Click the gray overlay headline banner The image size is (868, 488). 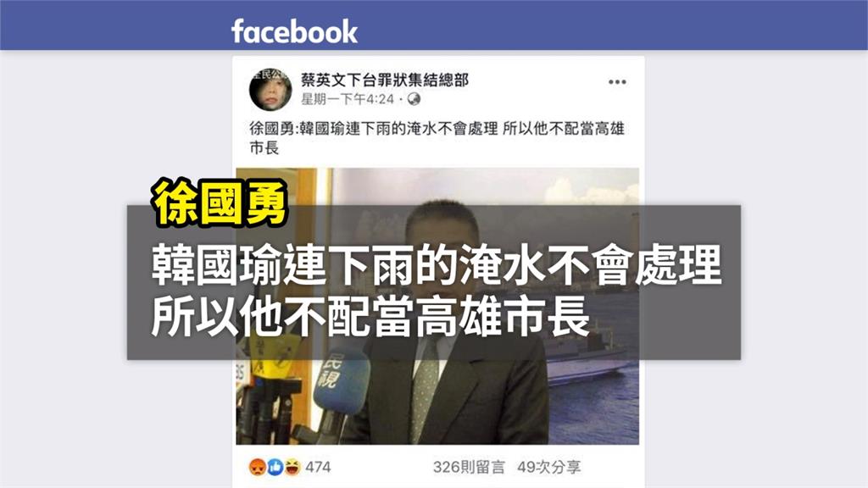[x=433, y=282]
